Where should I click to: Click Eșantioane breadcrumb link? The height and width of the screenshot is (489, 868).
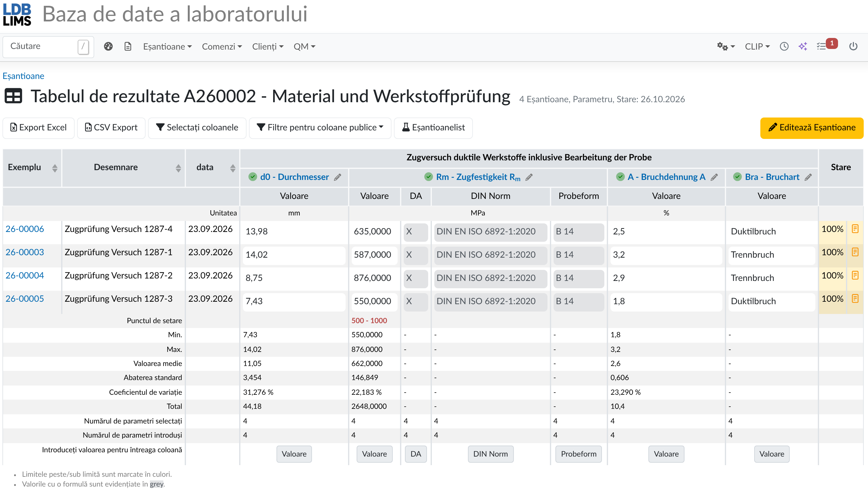click(x=23, y=76)
